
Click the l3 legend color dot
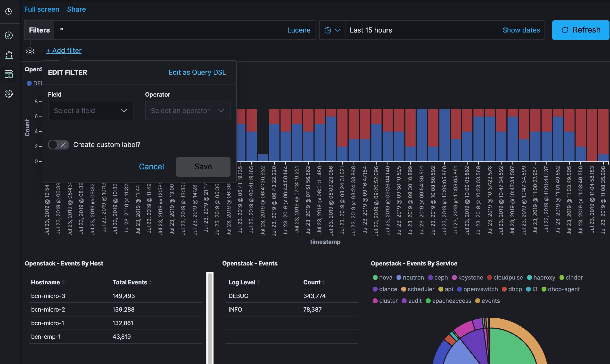coord(528,289)
